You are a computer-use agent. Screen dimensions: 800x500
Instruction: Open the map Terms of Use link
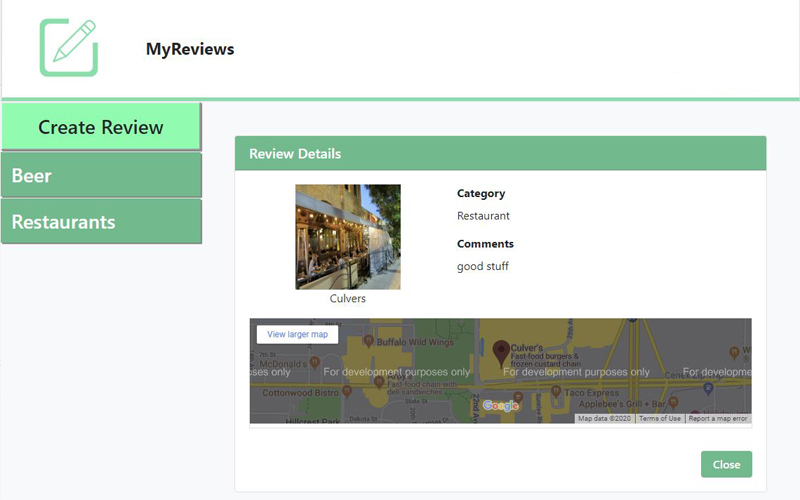pos(660,419)
